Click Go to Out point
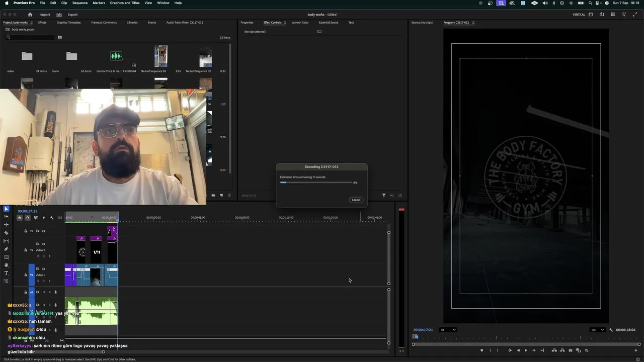This screenshot has height=362, width=644. coord(542,350)
